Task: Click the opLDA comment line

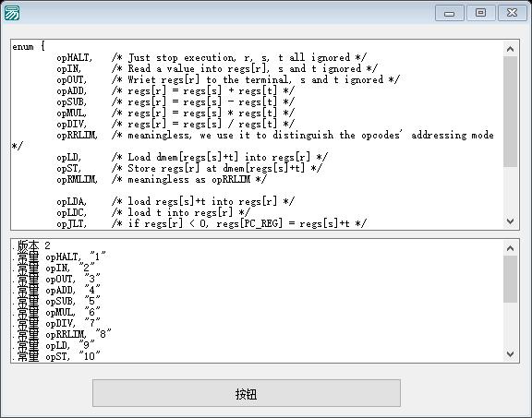Action: click(x=175, y=201)
